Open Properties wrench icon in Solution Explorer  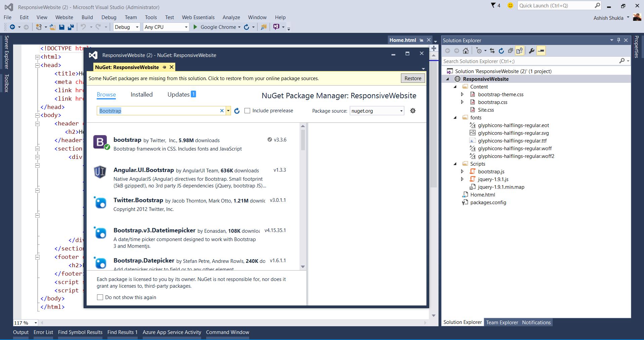coord(532,51)
